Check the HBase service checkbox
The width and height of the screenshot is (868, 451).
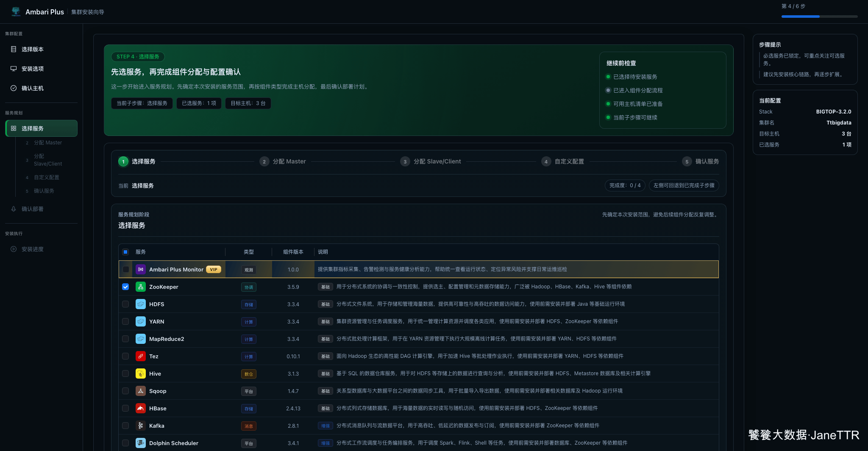pos(125,408)
